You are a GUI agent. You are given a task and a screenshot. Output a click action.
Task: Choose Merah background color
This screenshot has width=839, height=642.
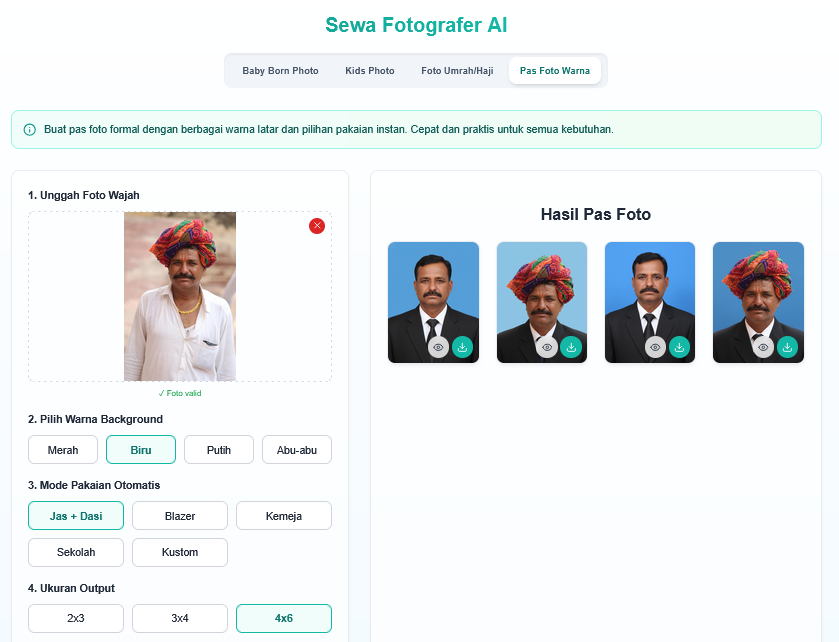click(x=63, y=450)
